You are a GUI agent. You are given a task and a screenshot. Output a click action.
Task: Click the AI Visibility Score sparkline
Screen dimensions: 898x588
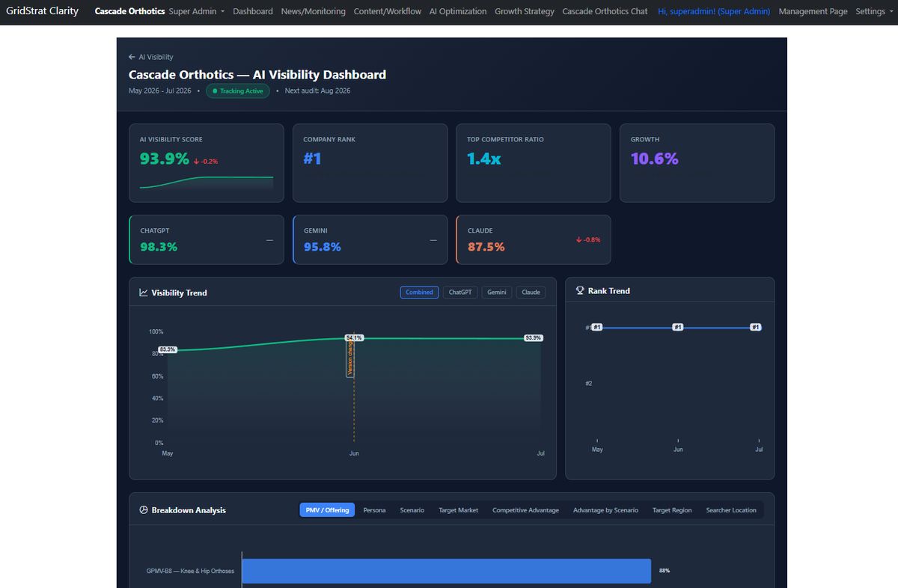tap(207, 183)
